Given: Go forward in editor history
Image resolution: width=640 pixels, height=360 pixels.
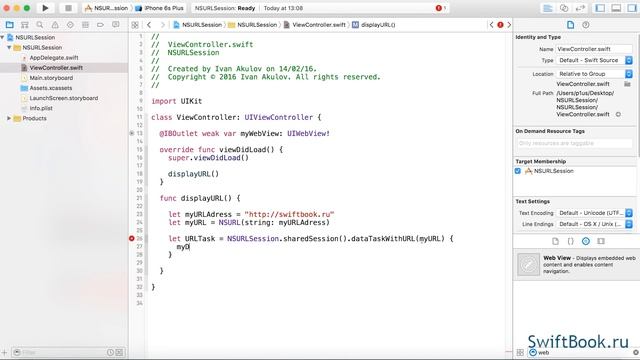Looking at the screenshot, I should click(162, 25).
